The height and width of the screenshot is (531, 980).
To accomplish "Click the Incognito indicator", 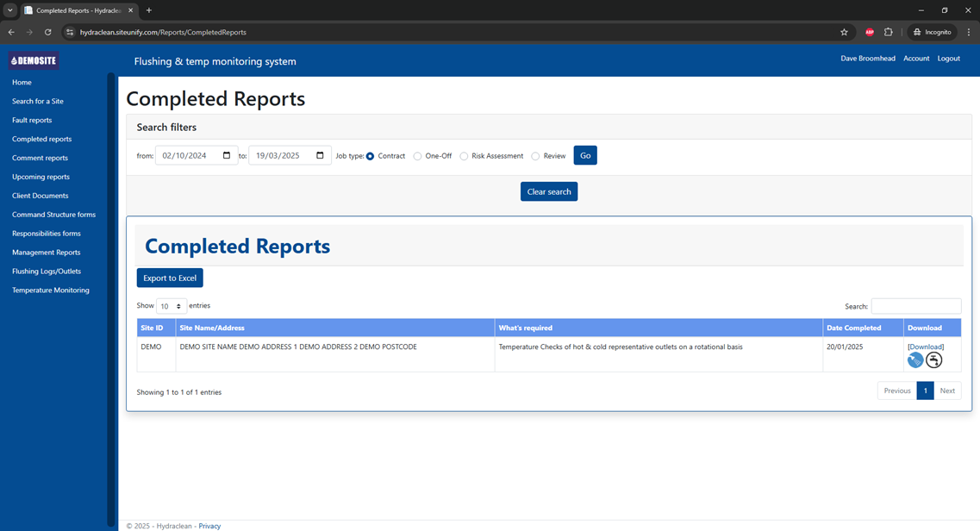I will point(932,33).
